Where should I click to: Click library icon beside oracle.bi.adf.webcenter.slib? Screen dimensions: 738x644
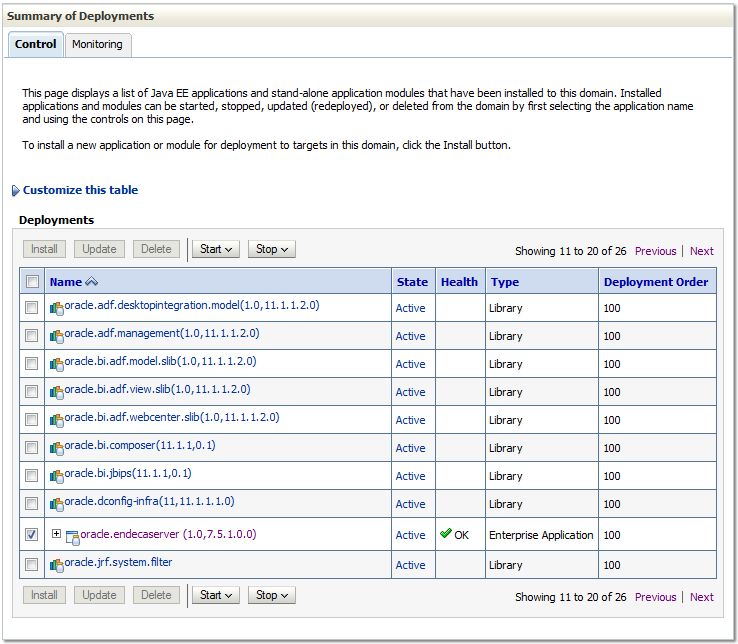(56, 420)
